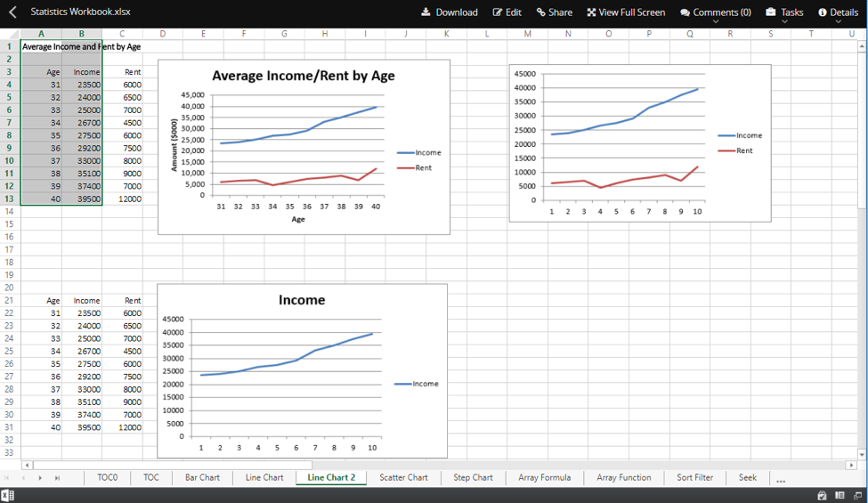Go back using the top-left arrow
This screenshot has height=503, width=868.
(x=12, y=12)
